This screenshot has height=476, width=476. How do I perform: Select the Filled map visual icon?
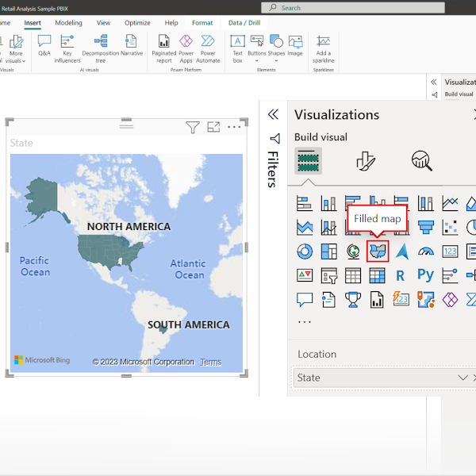pyautogui.click(x=378, y=251)
